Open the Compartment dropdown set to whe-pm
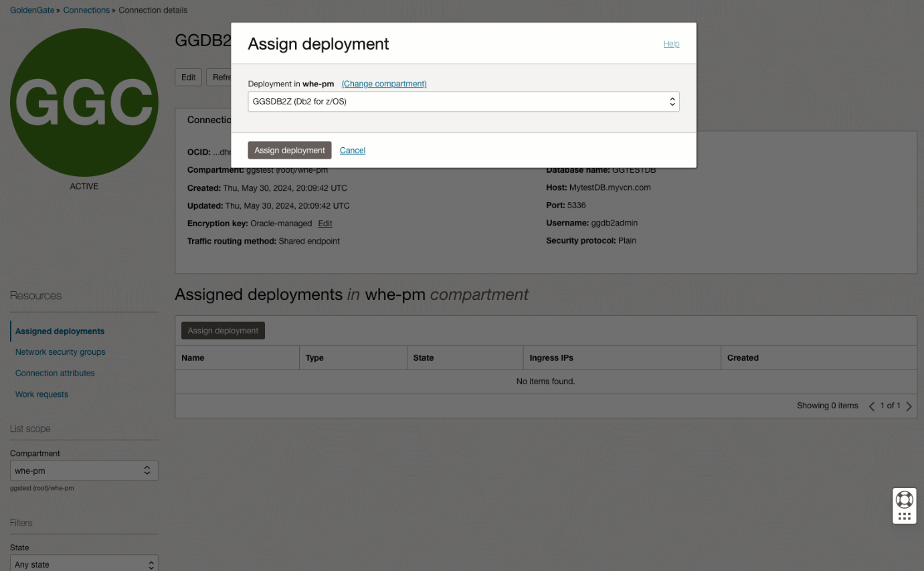Screen dimensions: 924x571 tap(84, 471)
